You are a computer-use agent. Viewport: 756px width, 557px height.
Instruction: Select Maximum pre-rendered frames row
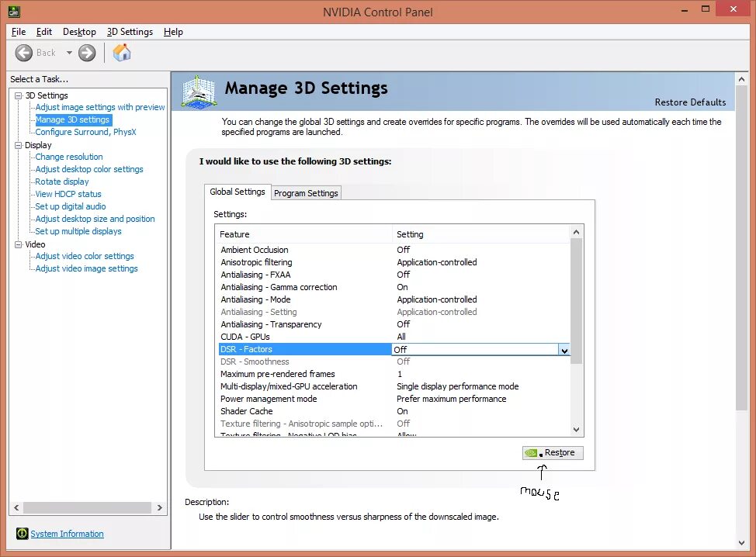pos(394,374)
